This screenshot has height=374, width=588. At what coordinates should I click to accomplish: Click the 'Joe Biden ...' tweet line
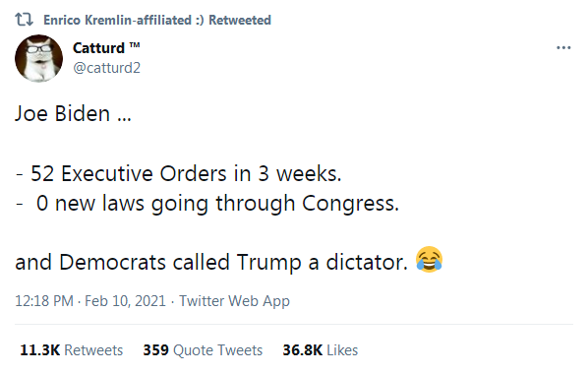[73, 113]
